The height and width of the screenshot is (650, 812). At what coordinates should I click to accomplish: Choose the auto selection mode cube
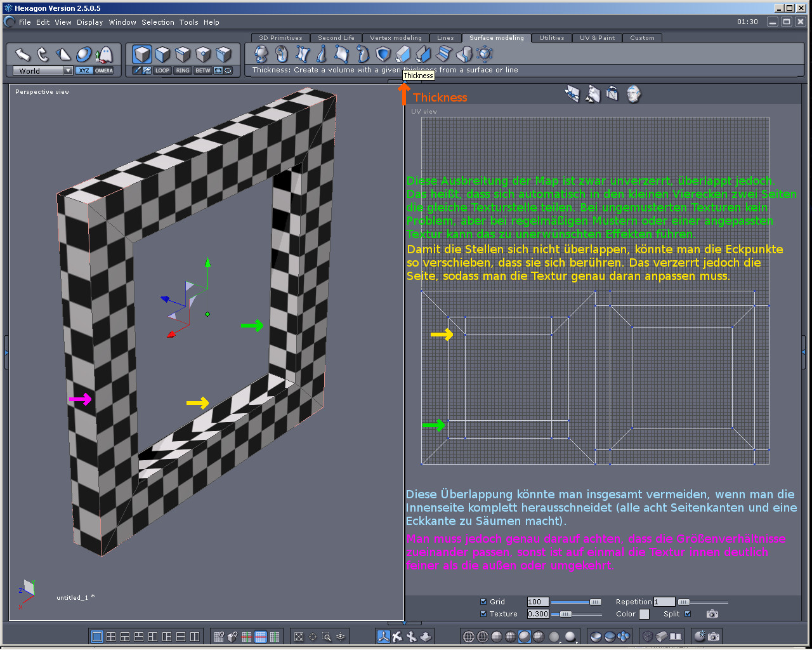[x=224, y=54]
